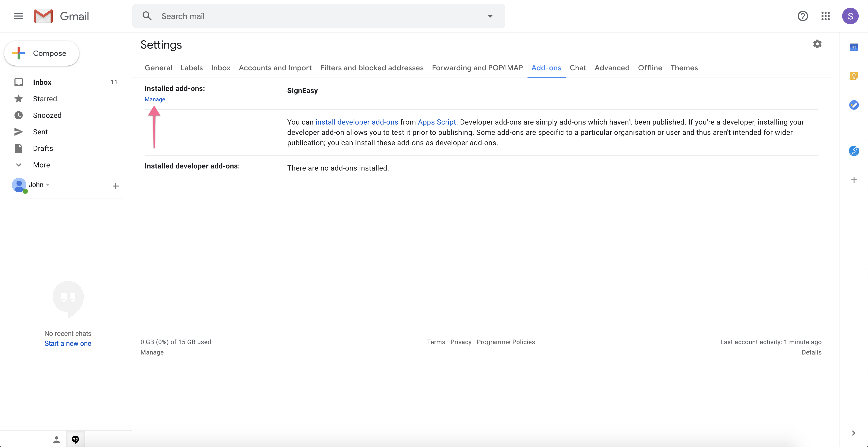Open the main menu hamburger icon
The height and width of the screenshot is (447, 868).
(19, 16)
